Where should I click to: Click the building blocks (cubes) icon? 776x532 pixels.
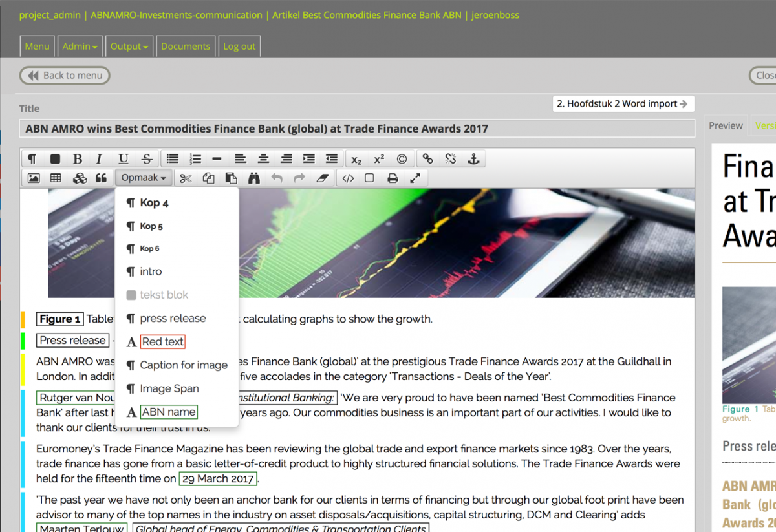click(79, 178)
